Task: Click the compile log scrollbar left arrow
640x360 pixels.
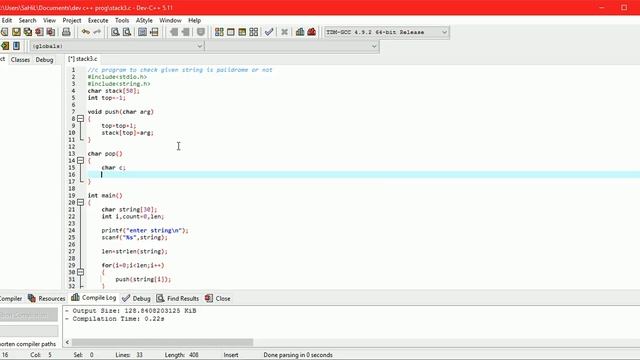Action: (x=67, y=342)
